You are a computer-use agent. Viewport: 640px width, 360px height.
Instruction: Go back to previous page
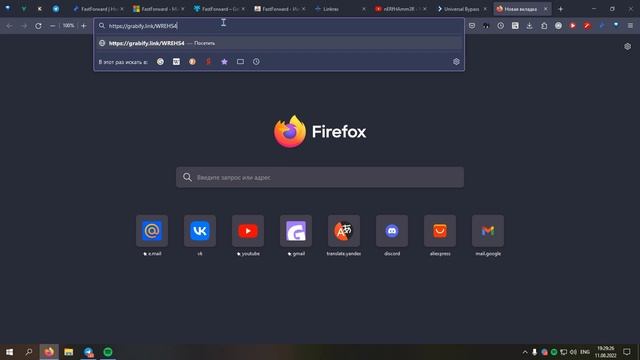pyautogui.click(x=9, y=26)
